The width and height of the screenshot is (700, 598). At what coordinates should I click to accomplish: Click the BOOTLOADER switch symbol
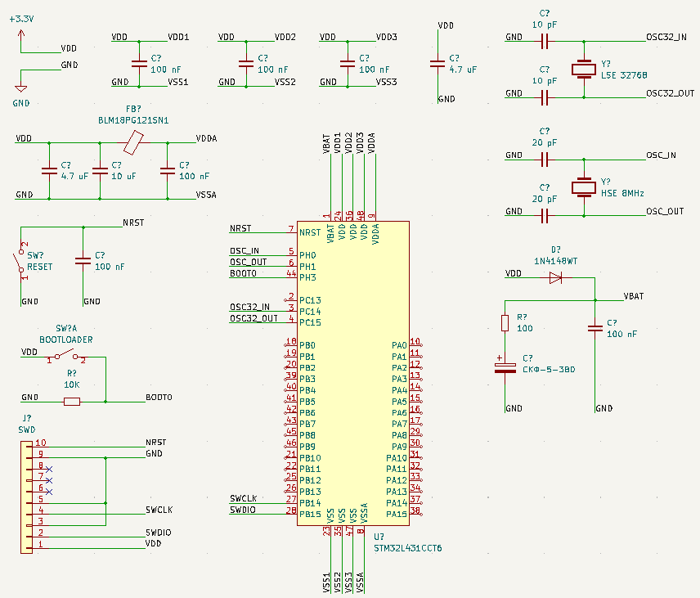65,357
